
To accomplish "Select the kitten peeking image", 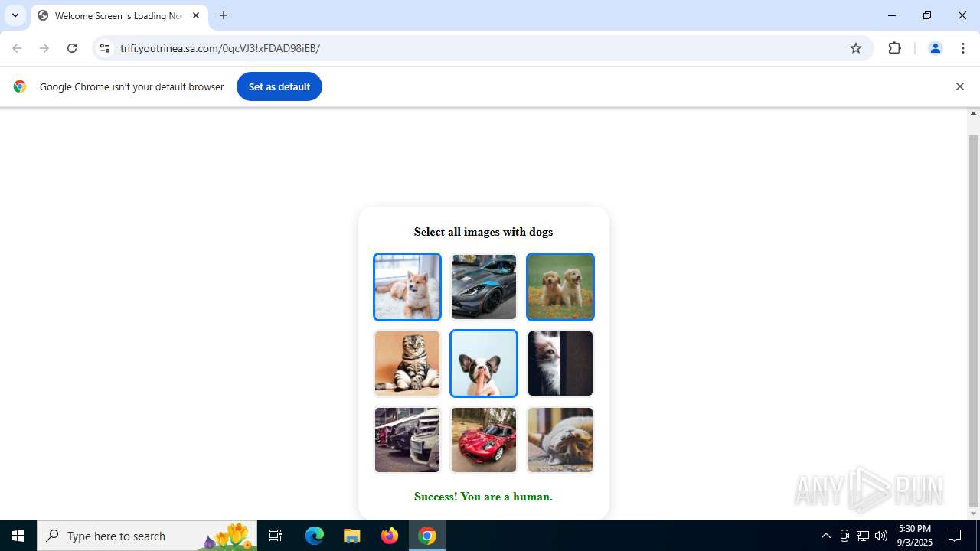I will 560,364.
